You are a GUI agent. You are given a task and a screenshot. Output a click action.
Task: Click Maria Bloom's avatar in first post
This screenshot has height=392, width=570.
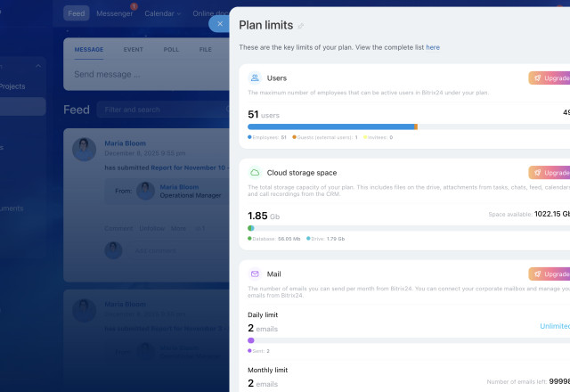pyautogui.click(x=84, y=149)
